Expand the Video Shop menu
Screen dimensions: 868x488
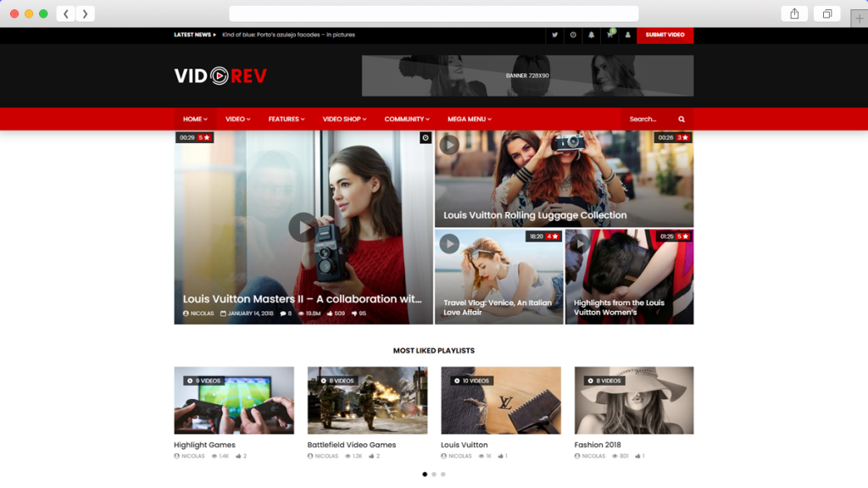click(344, 119)
